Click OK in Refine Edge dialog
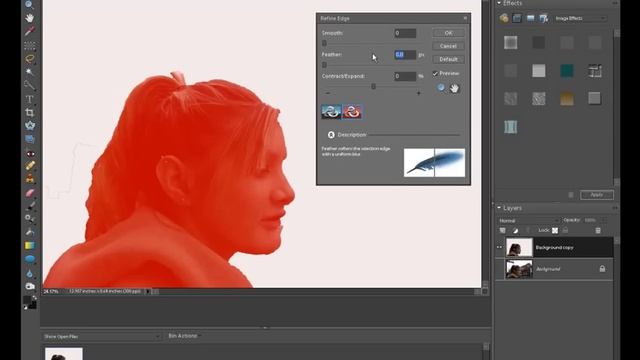The height and width of the screenshot is (360, 640). click(448, 33)
